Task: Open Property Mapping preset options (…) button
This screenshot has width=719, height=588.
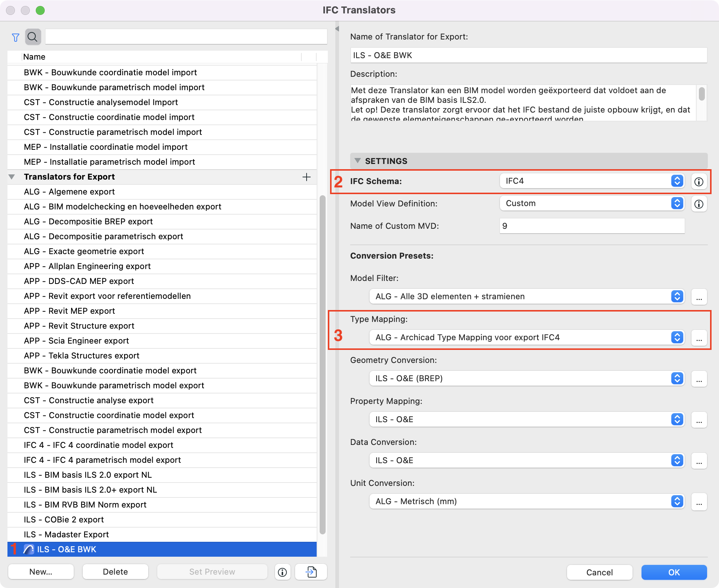Action: coord(699,420)
